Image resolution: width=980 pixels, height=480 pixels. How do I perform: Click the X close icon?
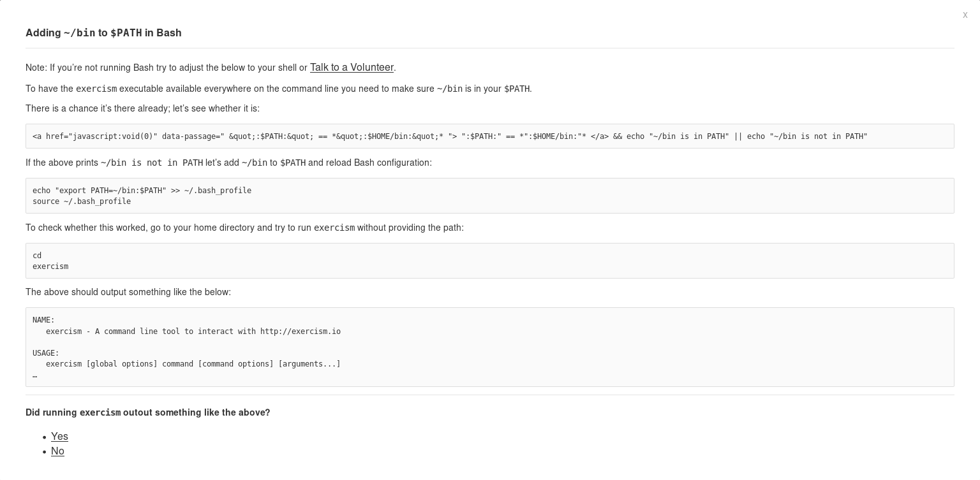[965, 15]
